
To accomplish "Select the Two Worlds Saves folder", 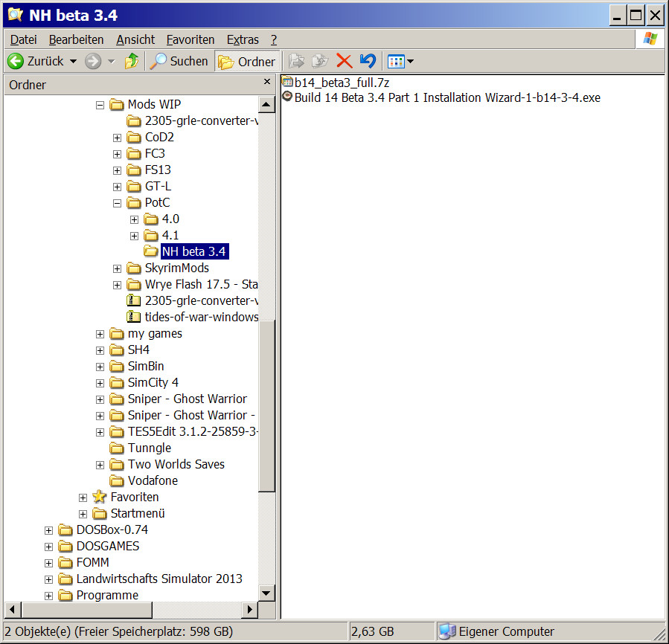I will pos(176,465).
